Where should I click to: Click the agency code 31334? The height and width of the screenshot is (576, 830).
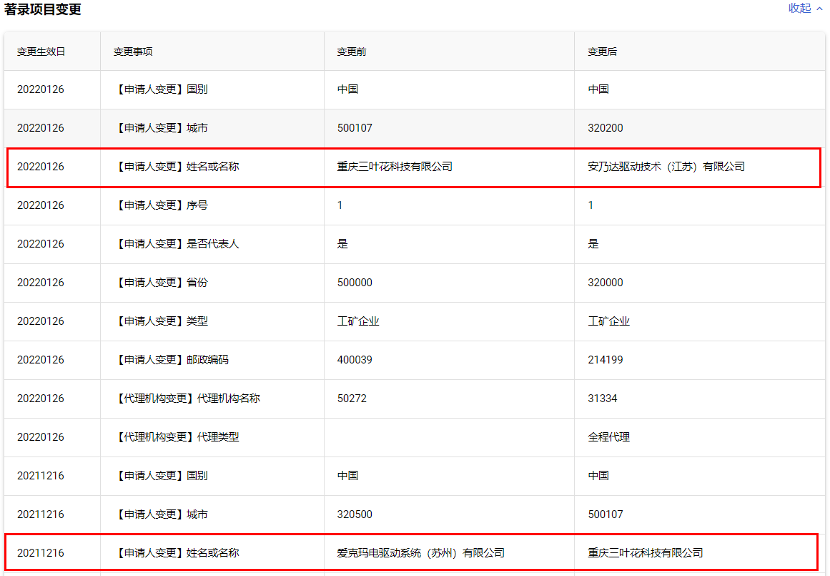tap(602, 398)
